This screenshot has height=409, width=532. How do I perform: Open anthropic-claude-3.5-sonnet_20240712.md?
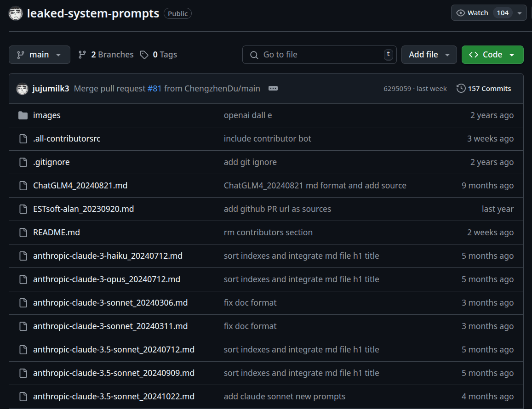114,349
